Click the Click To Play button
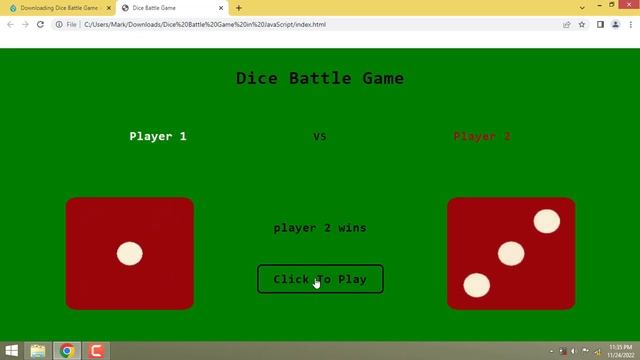Viewport: 640px width, 360px height. 320,279
